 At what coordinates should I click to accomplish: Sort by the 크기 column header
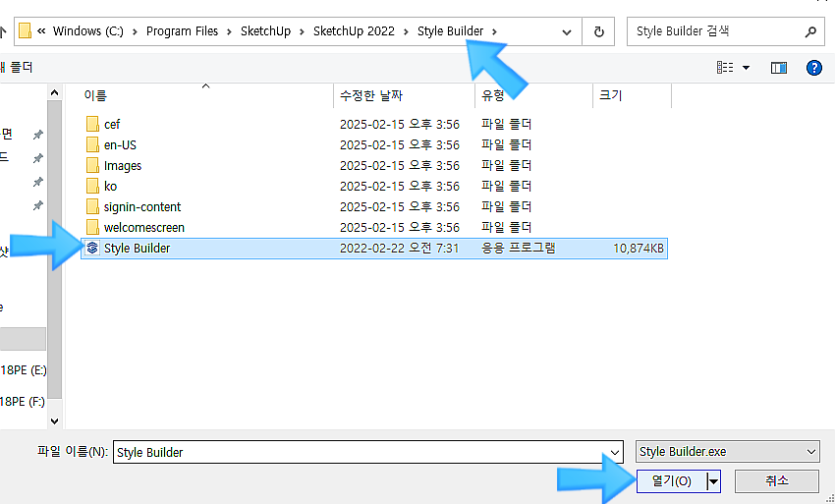[610, 95]
